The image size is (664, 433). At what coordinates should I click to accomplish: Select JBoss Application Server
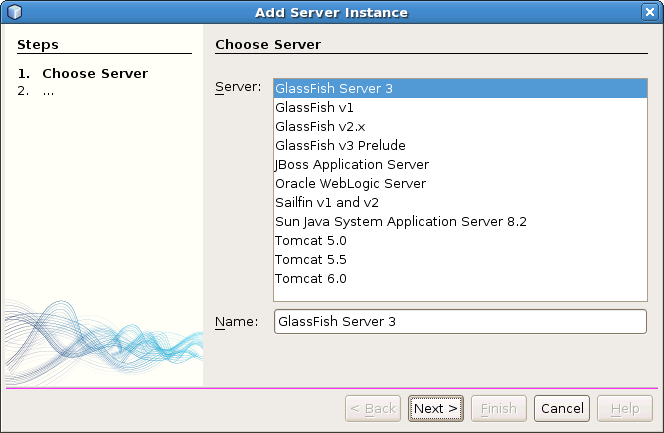coord(352,164)
